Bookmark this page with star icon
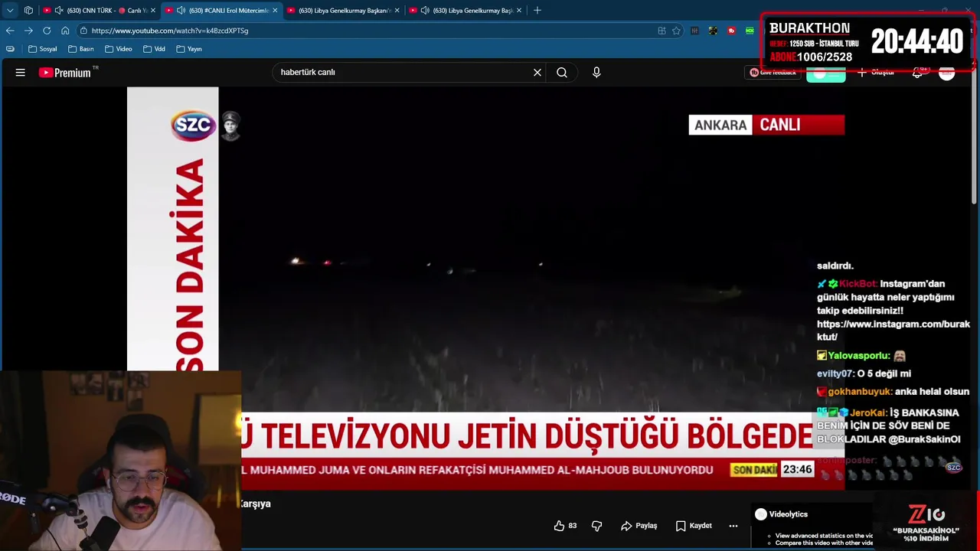980x551 pixels. pos(676,31)
